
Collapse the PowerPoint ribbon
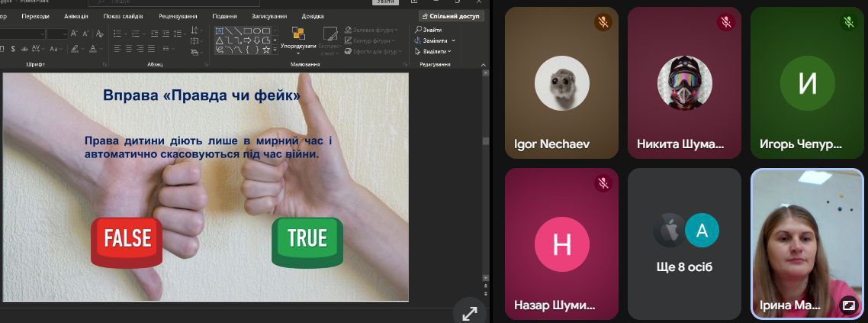pyautogui.click(x=484, y=65)
